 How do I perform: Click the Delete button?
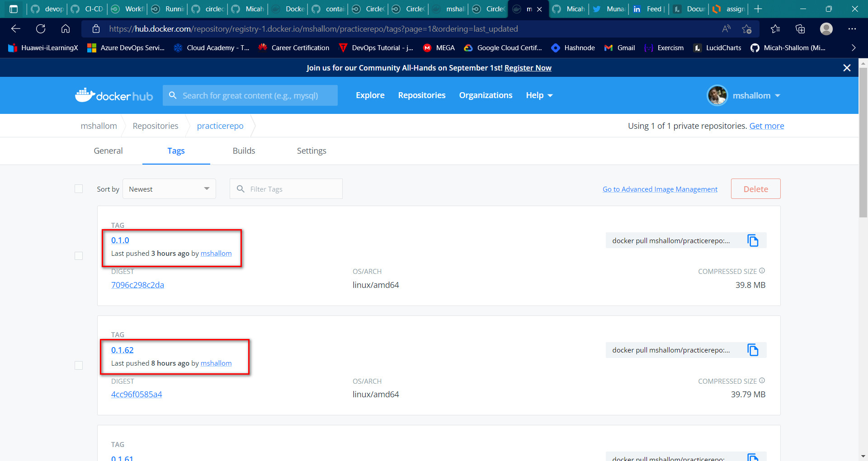pos(755,189)
